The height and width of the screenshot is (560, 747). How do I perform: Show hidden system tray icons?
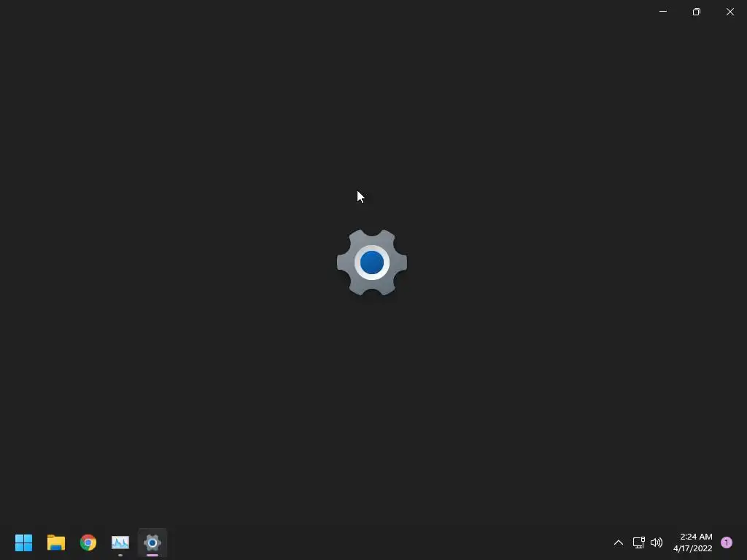tap(619, 542)
